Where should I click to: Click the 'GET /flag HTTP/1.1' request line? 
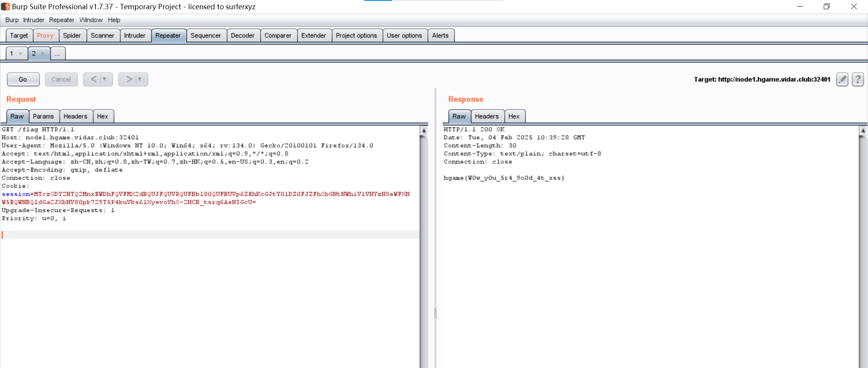pyautogui.click(x=38, y=129)
